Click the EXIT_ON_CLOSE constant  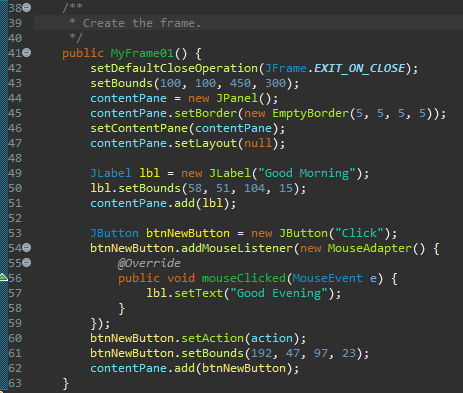click(359, 68)
